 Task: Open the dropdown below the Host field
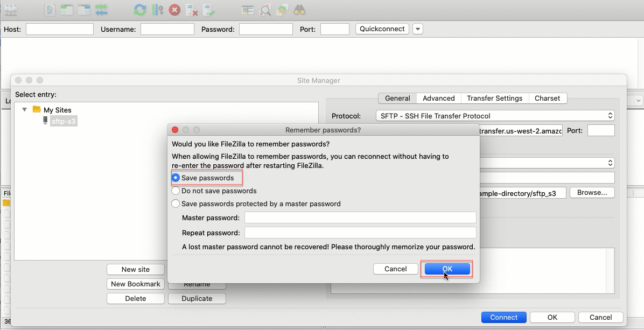pyautogui.click(x=546, y=163)
